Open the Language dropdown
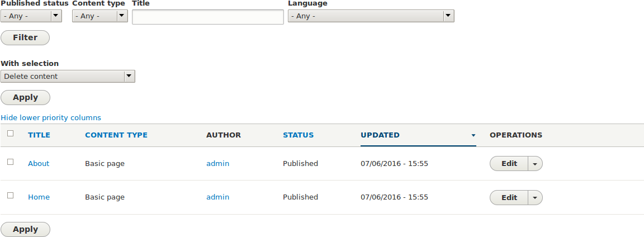 tap(371, 16)
